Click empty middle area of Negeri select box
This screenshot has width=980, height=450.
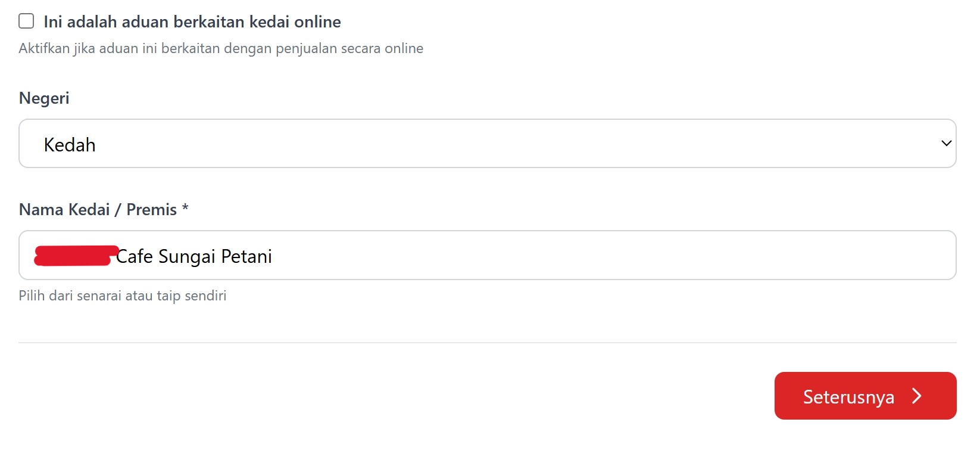tap(506, 144)
